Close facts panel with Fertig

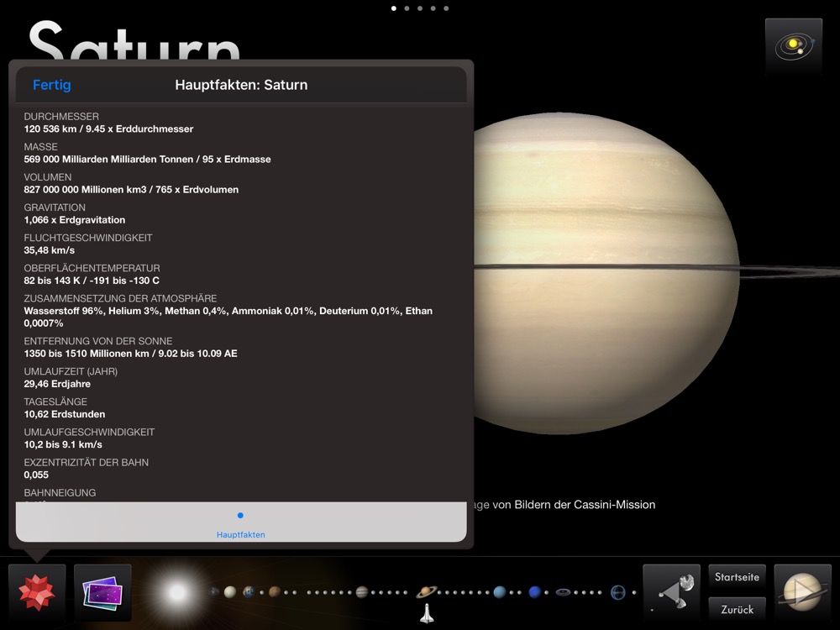[52, 85]
